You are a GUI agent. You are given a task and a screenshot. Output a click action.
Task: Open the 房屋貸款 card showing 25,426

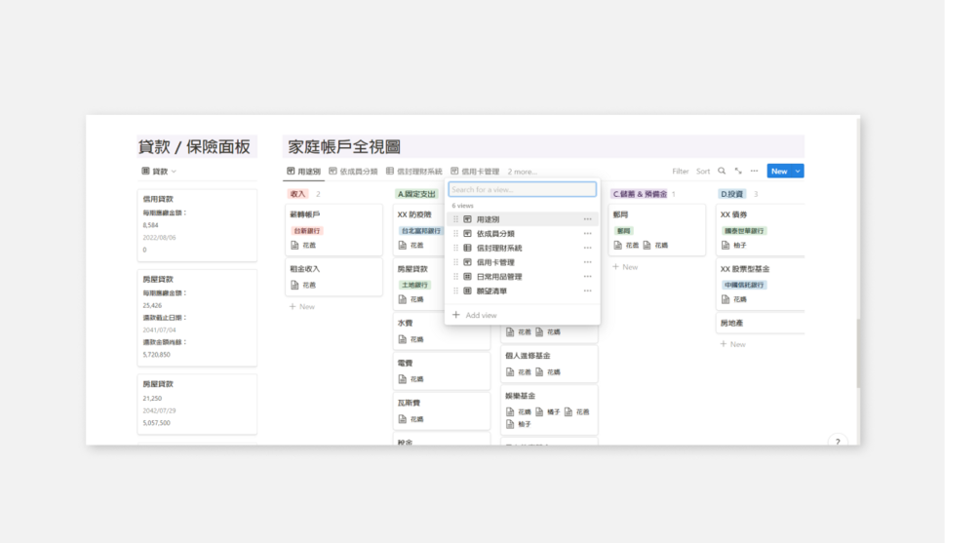point(197,318)
